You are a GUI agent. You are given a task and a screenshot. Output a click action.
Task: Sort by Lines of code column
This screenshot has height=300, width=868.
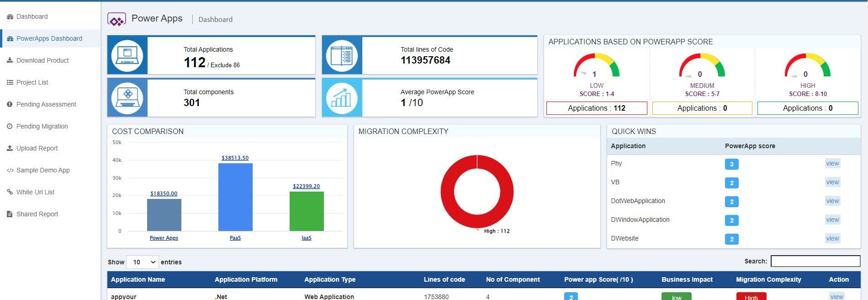pyautogui.click(x=444, y=279)
